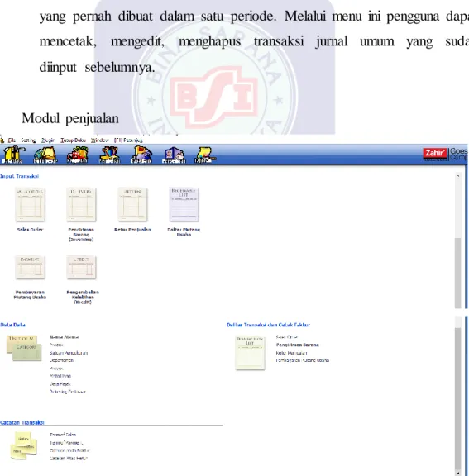
Task: Open the Retur Penjualan return icon
Action: pyautogui.click(x=132, y=204)
